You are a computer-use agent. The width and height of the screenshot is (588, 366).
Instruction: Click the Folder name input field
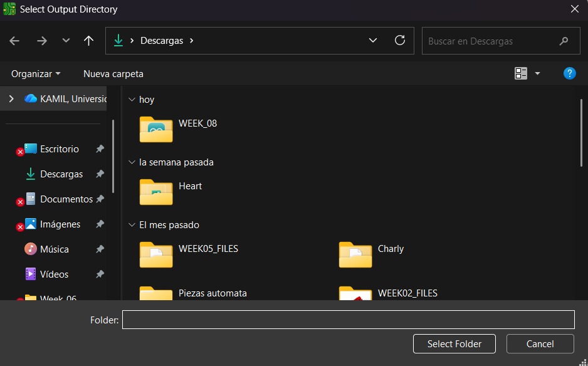pyautogui.click(x=349, y=320)
